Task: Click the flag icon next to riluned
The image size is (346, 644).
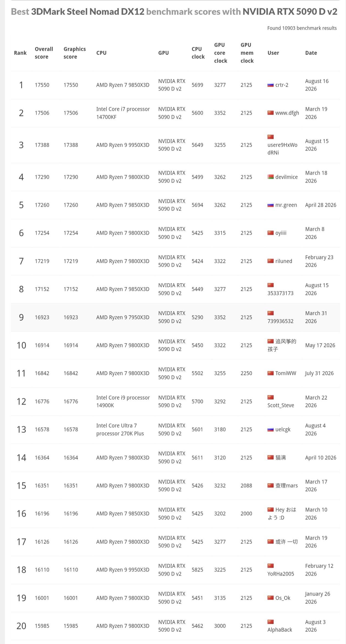Action: pos(270,261)
